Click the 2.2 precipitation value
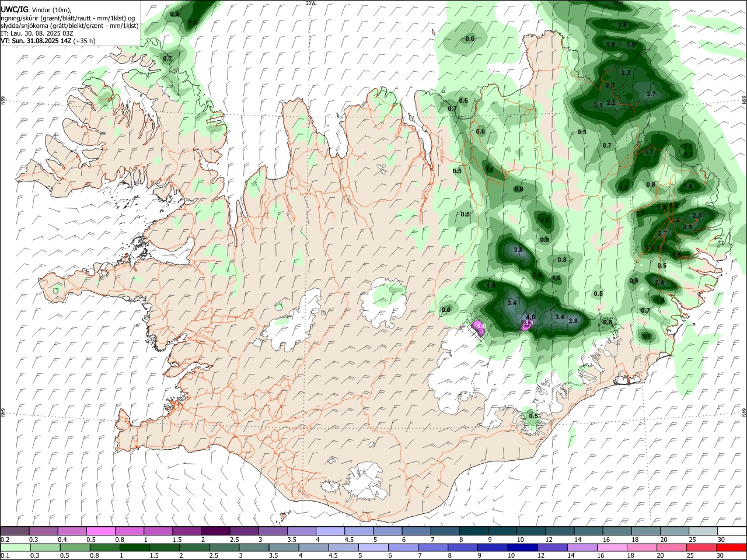Image resolution: width=747 pixels, height=560 pixels. 611,103
